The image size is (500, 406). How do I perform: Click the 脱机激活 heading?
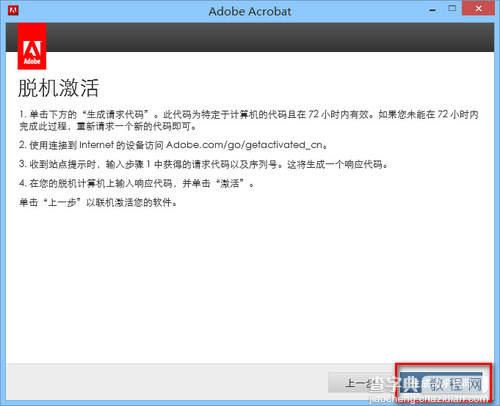[58, 88]
